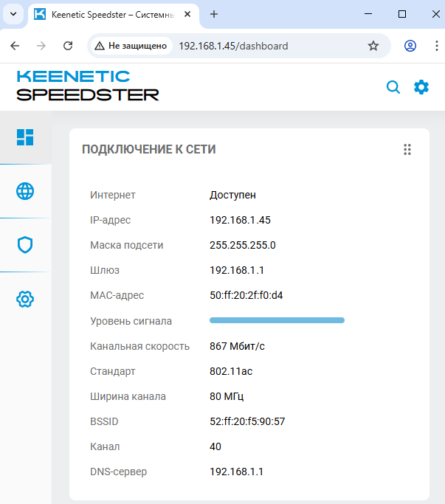Open the Internet globe sidebar section
The height and width of the screenshot is (504, 445).
[x=25, y=191]
